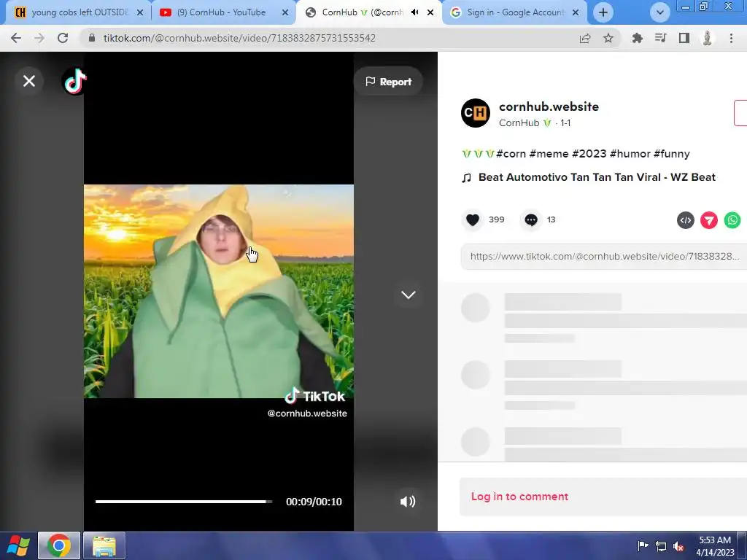Open comments via the speech bubble icon

pos(531,220)
